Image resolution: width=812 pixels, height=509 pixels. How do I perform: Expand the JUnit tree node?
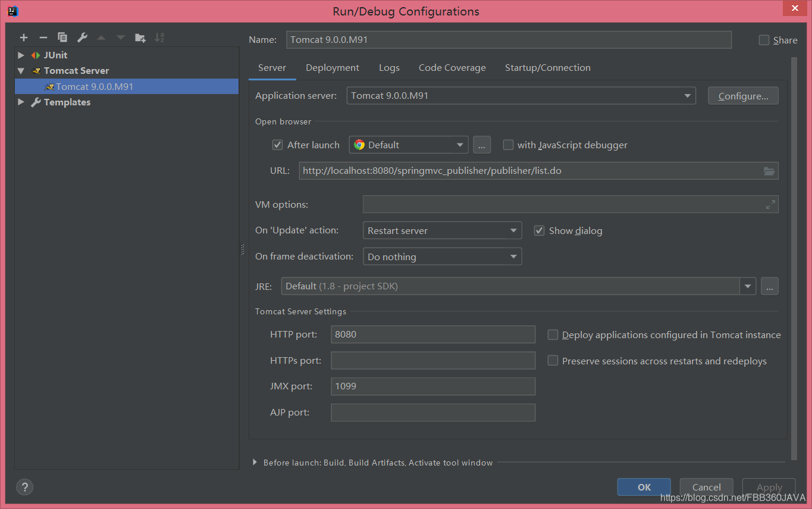(21, 55)
